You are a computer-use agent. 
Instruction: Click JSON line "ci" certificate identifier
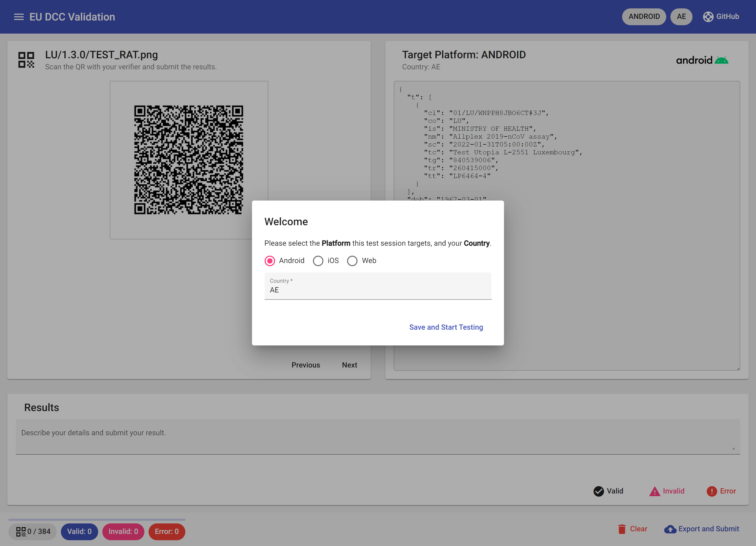click(x=486, y=113)
